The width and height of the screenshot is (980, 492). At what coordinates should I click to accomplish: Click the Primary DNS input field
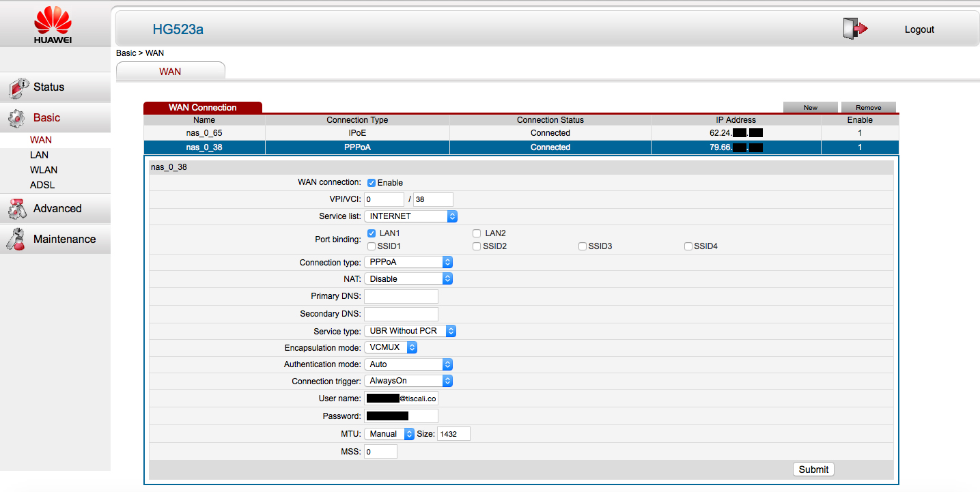401,296
